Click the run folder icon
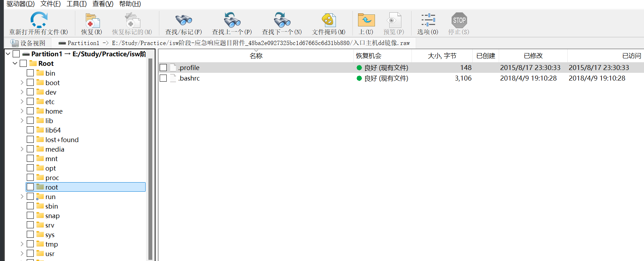644x261 pixels. point(40,197)
